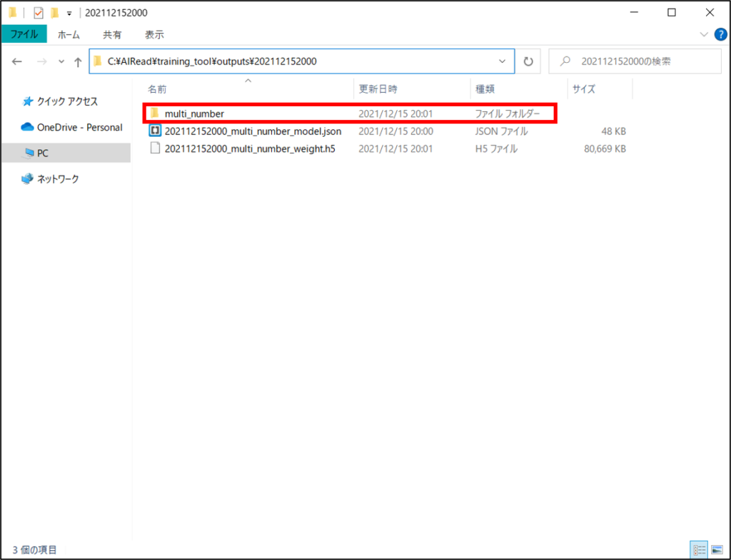Click the OneDrive cloud icon
The width and height of the screenshot is (731, 560).
tap(28, 127)
